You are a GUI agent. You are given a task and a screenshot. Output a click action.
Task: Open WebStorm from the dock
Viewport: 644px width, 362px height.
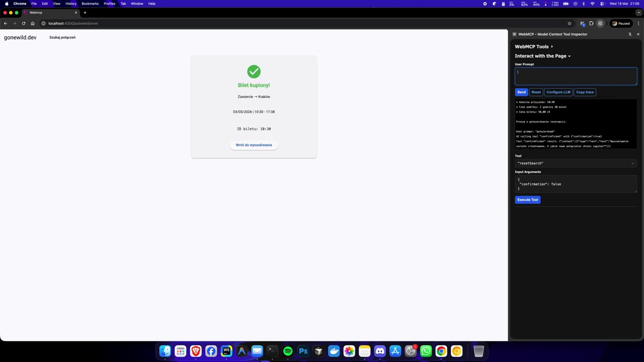226,351
